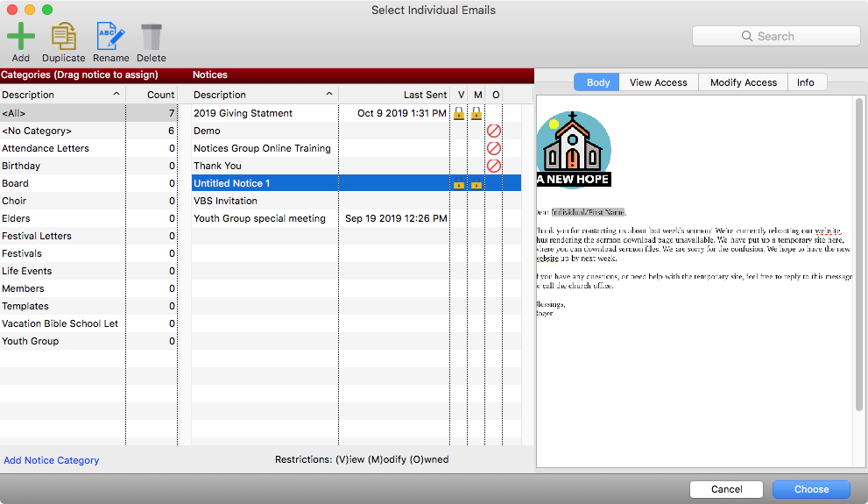Sort notices by Description column header
The image size is (868, 504).
[263, 95]
